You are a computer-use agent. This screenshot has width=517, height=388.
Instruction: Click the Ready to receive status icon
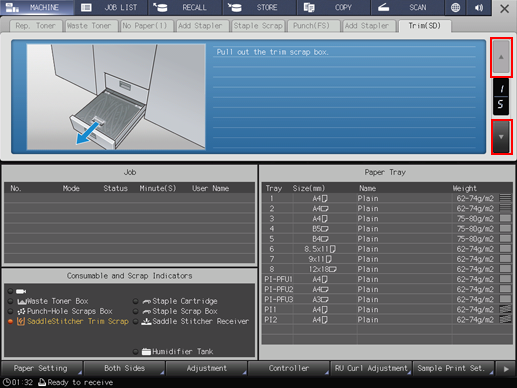tap(42, 382)
